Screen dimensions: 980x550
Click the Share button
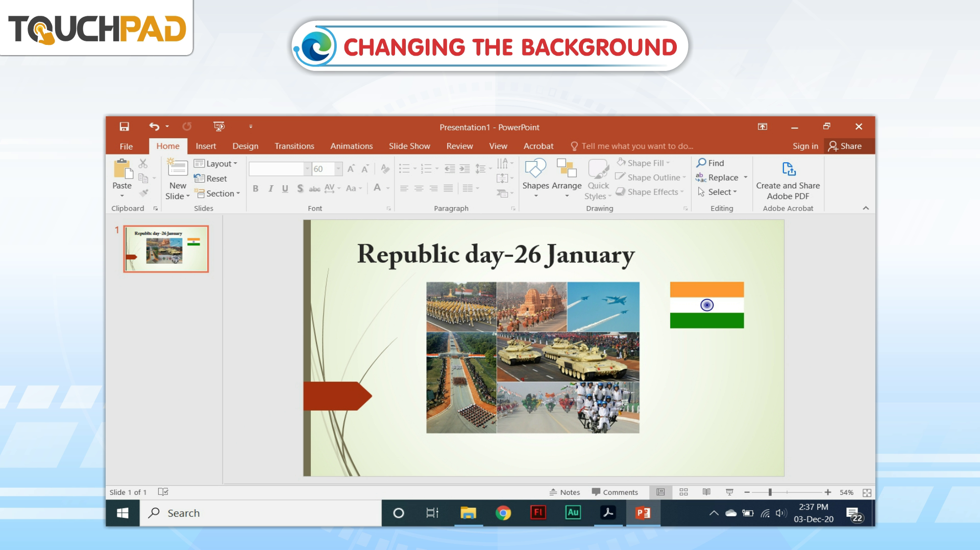coord(845,146)
